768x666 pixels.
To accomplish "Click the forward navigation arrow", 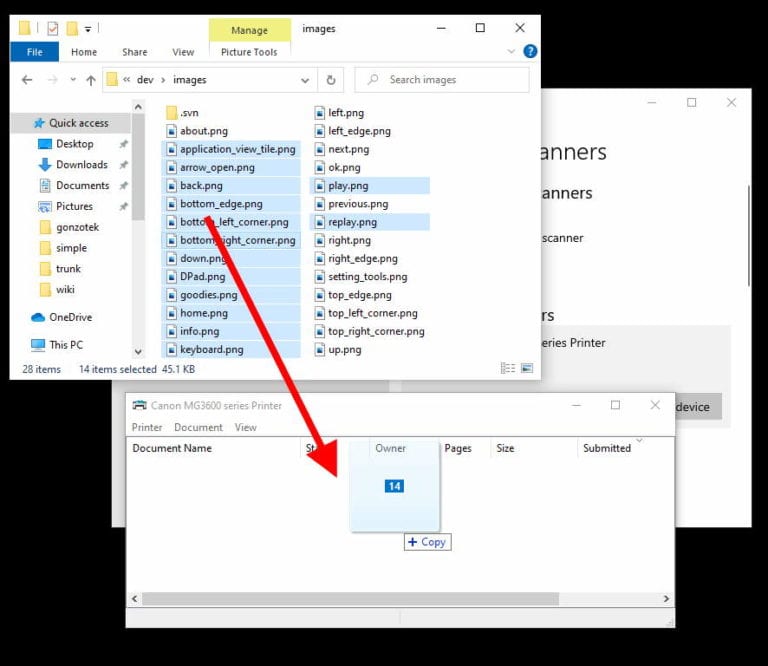I will tap(52, 80).
